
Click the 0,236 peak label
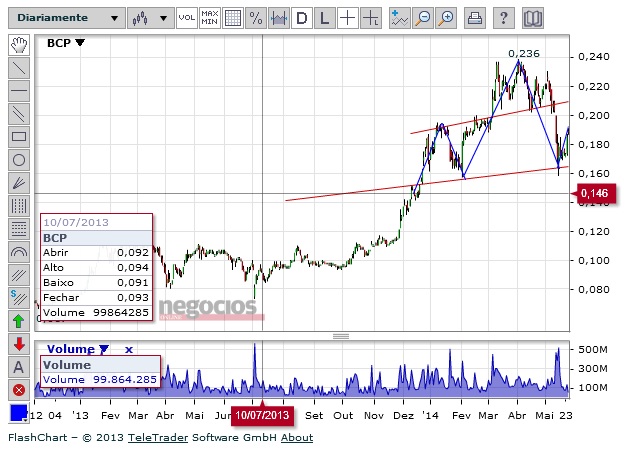tap(523, 53)
